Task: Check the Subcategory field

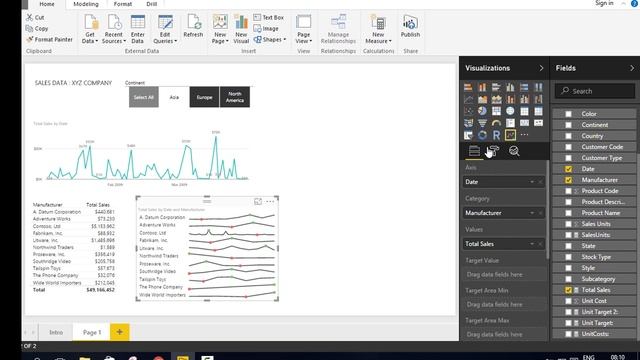Action: [568, 279]
